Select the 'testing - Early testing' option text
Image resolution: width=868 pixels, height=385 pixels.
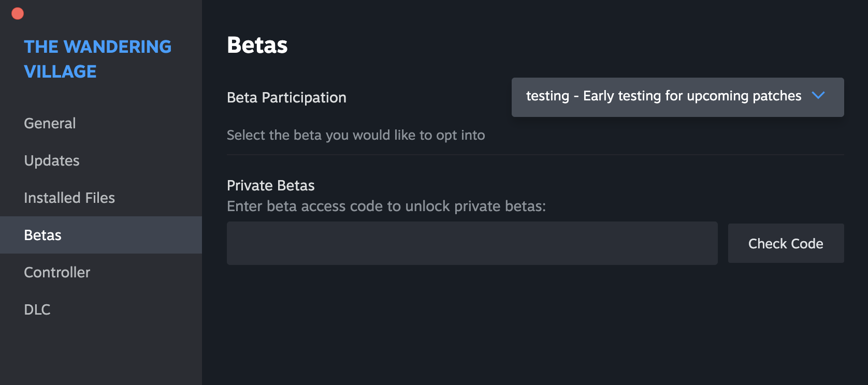[663, 96]
